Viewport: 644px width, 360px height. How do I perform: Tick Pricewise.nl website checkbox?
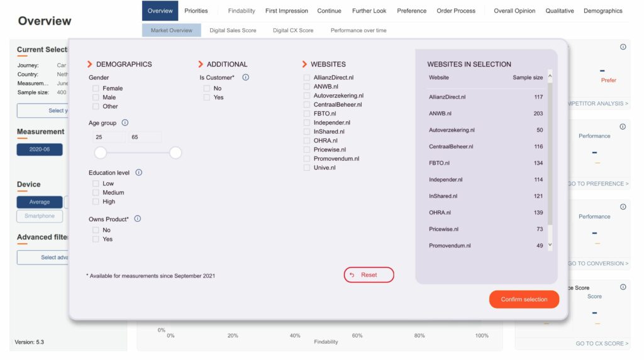pos(307,150)
